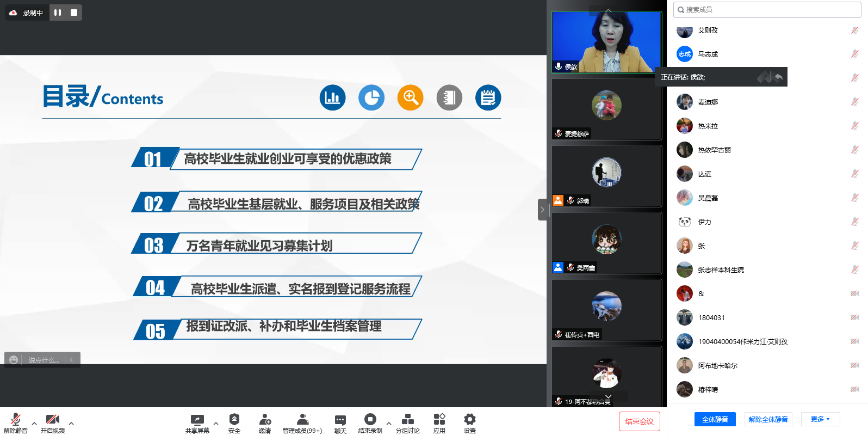
Task: Unmute microphone with 解除静音 button
Action: (x=16, y=420)
